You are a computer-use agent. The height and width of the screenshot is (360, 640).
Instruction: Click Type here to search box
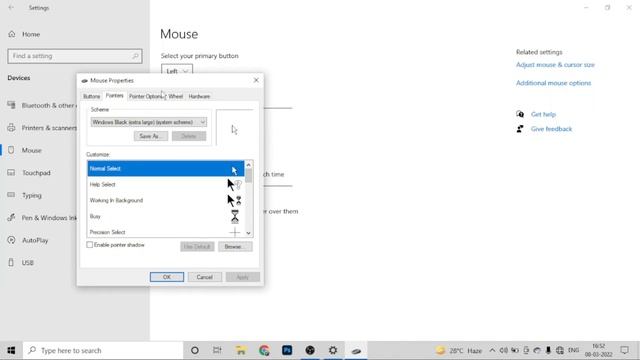(103, 350)
